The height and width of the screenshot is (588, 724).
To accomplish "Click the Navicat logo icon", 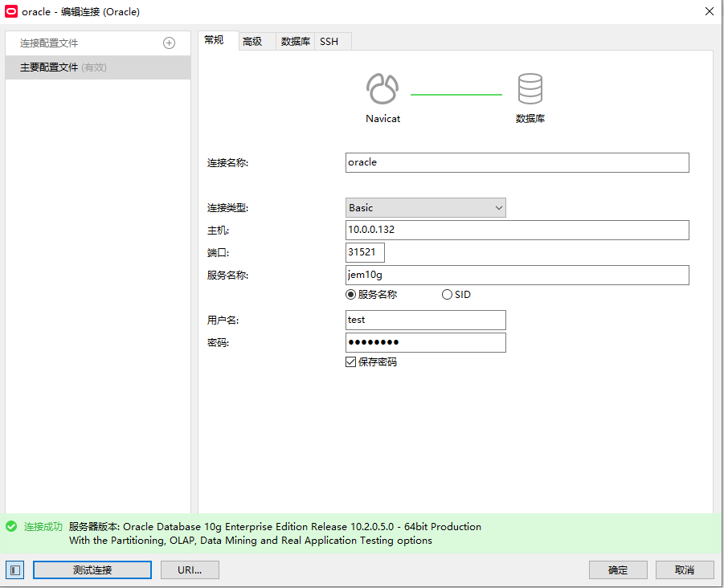I will point(382,88).
